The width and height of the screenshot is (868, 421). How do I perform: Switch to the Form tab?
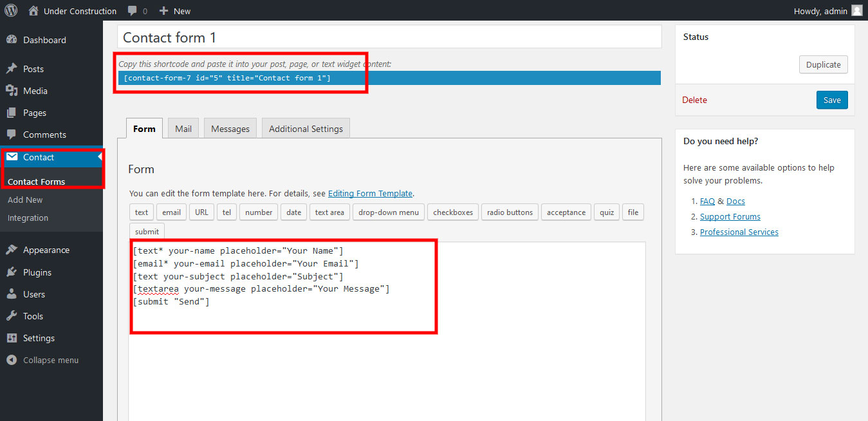(144, 128)
